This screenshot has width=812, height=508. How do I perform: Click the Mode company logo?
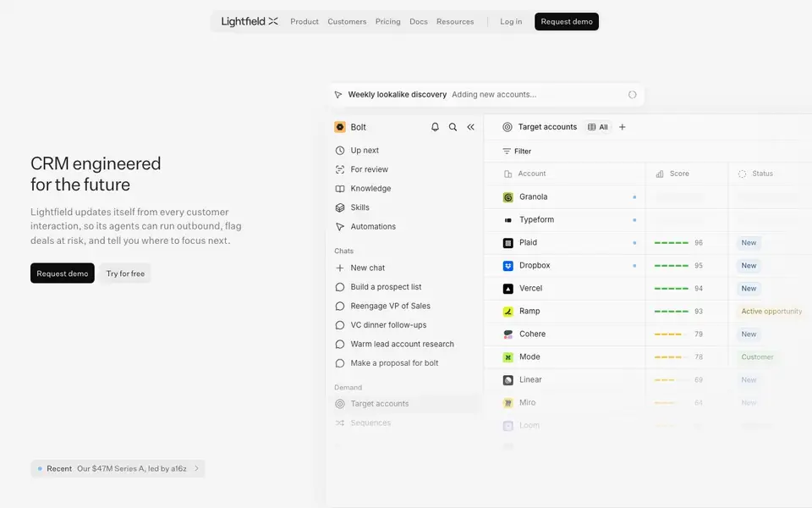point(508,356)
